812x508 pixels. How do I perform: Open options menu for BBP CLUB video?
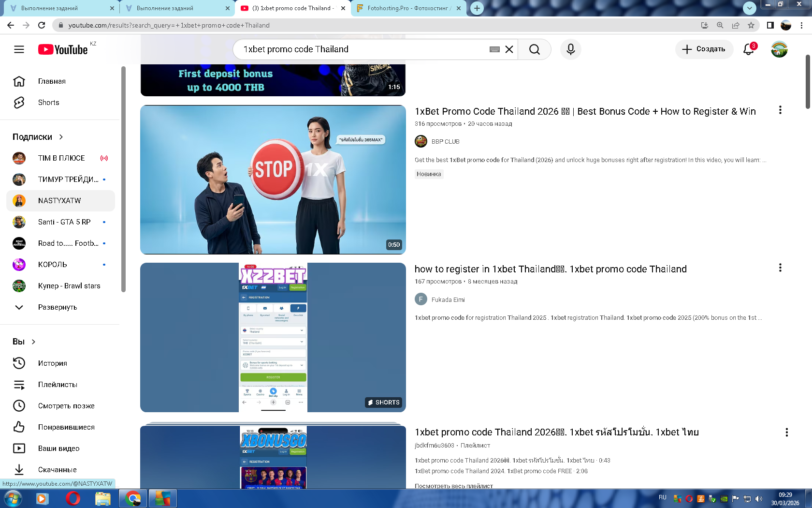pos(780,110)
